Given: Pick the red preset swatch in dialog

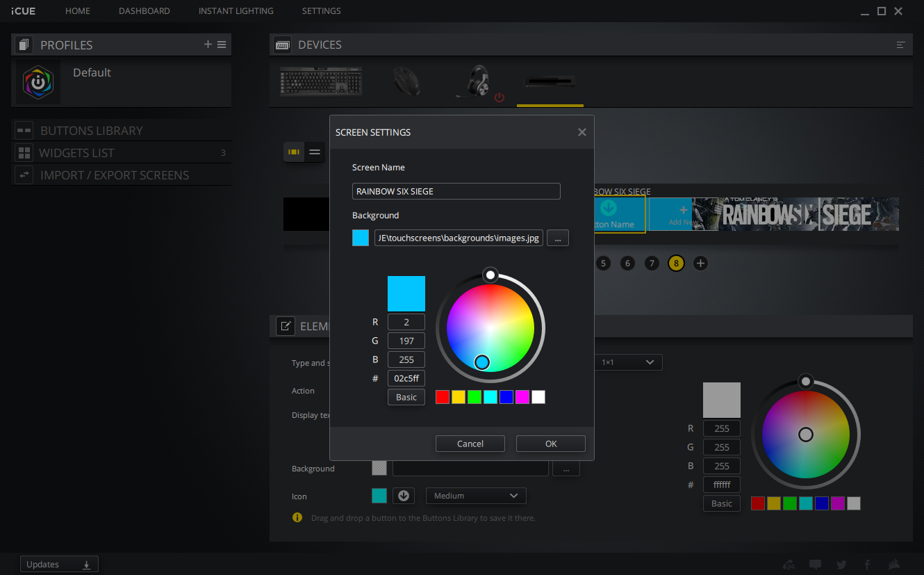Looking at the screenshot, I should [x=443, y=397].
